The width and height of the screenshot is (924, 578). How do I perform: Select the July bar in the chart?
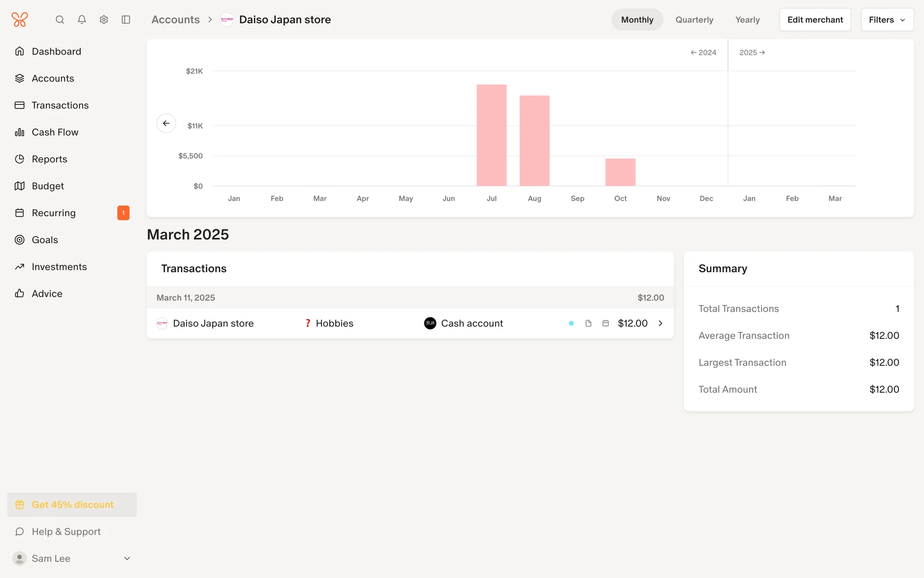click(x=491, y=135)
